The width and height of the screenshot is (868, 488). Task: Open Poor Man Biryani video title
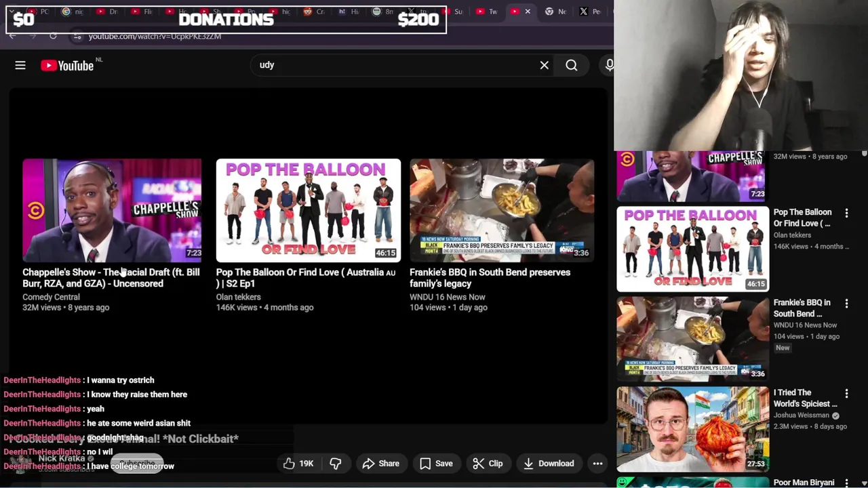pyautogui.click(x=804, y=483)
